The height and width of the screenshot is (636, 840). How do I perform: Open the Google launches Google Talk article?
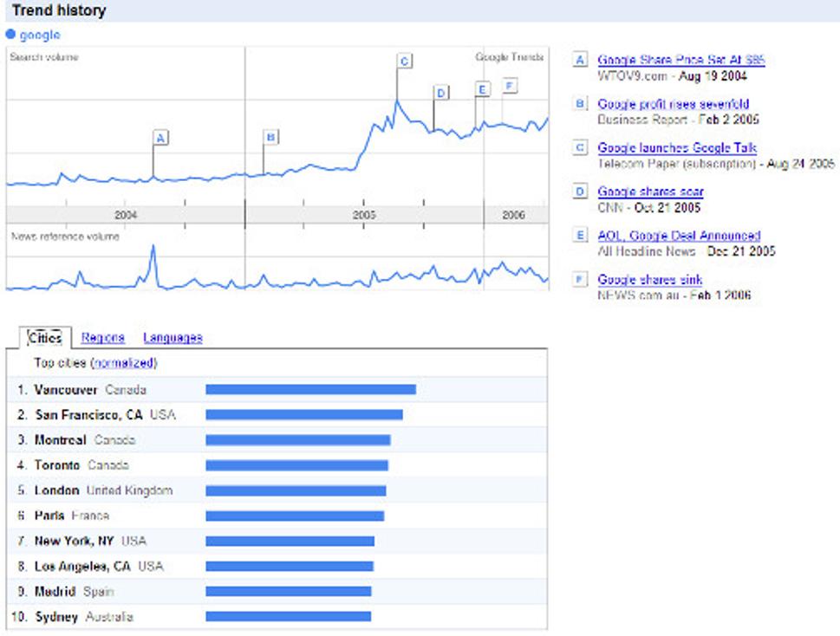click(677, 147)
